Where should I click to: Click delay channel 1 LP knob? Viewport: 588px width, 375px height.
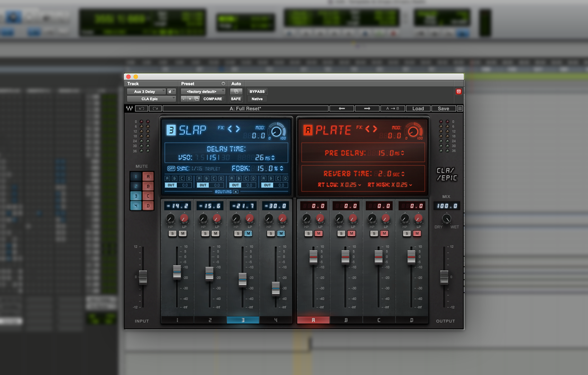click(x=184, y=218)
